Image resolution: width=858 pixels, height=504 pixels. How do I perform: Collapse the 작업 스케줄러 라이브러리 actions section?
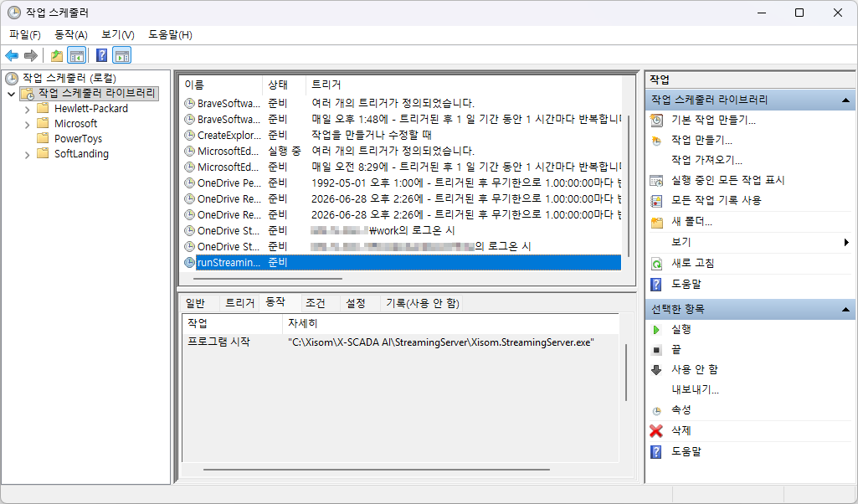pyautogui.click(x=845, y=100)
